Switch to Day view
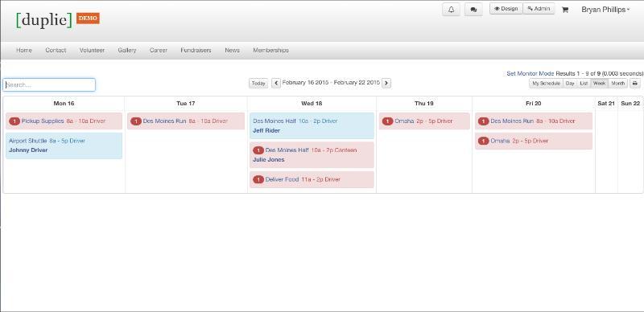Viewport: 644px width, 312px height. click(x=570, y=84)
